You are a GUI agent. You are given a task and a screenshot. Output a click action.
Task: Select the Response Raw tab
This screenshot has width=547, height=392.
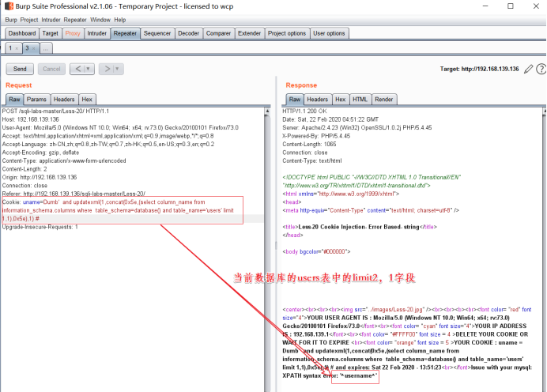click(294, 100)
